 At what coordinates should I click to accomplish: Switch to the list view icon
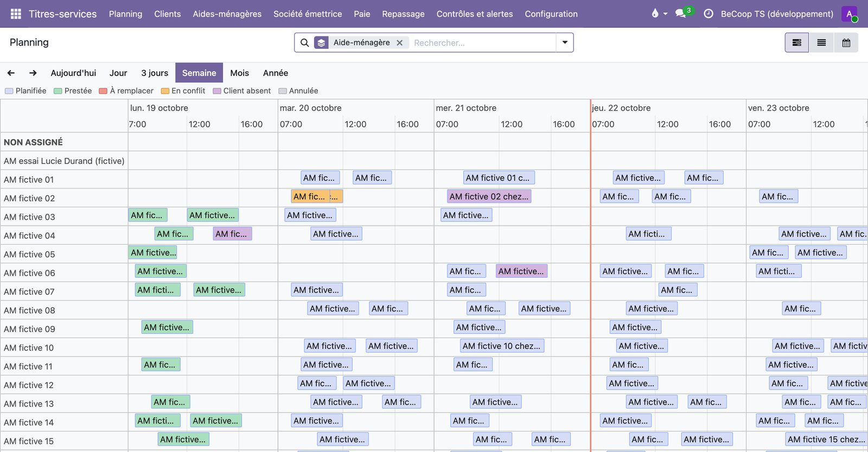point(822,43)
